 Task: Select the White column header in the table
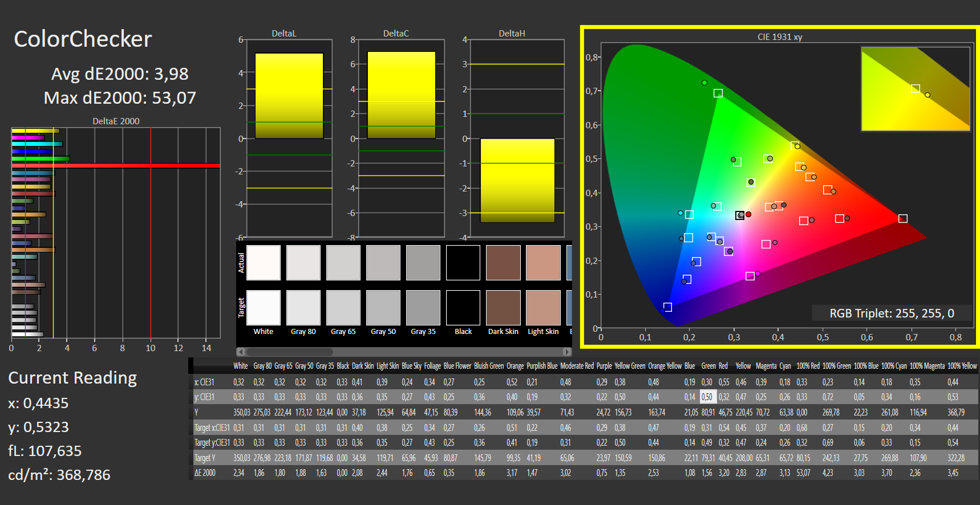[240, 366]
